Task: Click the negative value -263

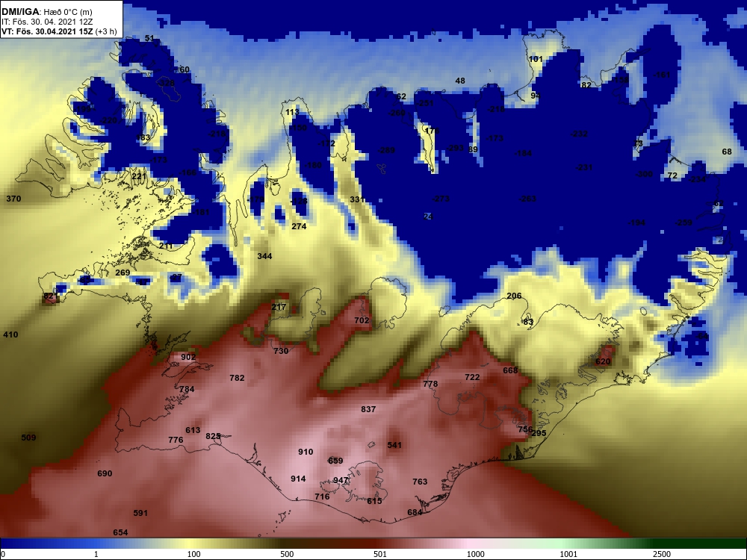Action: tap(527, 199)
